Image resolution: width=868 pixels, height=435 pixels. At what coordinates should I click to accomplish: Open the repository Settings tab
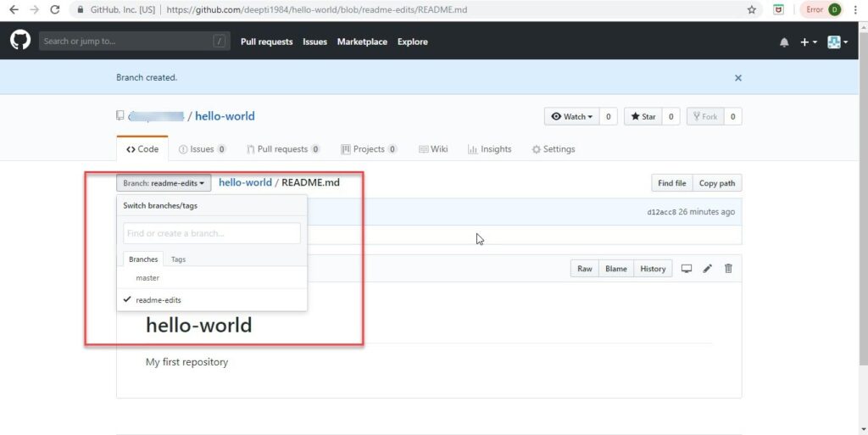(x=553, y=149)
